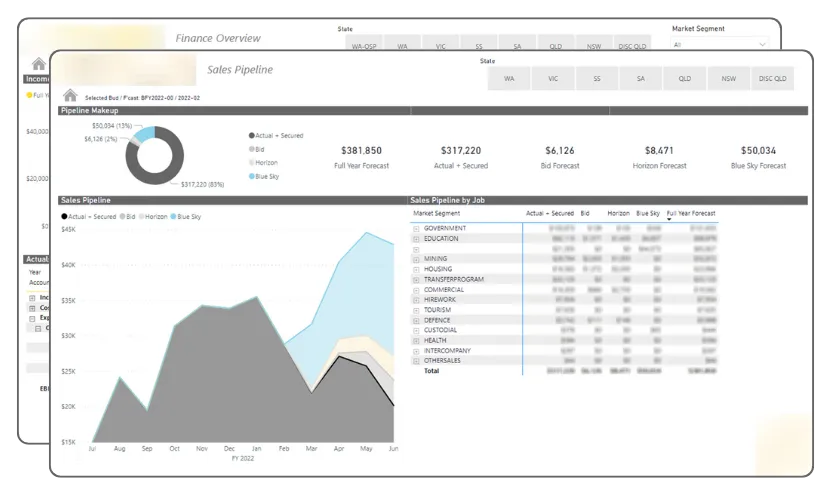Viewport: 831px width, 495px height.
Task: Filter Sales Pipeline by SS state
Action: point(597,78)
